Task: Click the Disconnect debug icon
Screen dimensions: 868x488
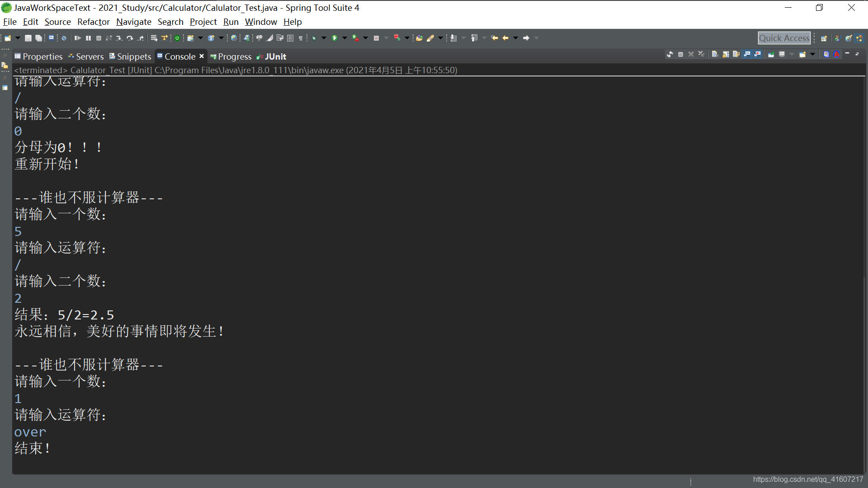Action: [x=108, y=38]
